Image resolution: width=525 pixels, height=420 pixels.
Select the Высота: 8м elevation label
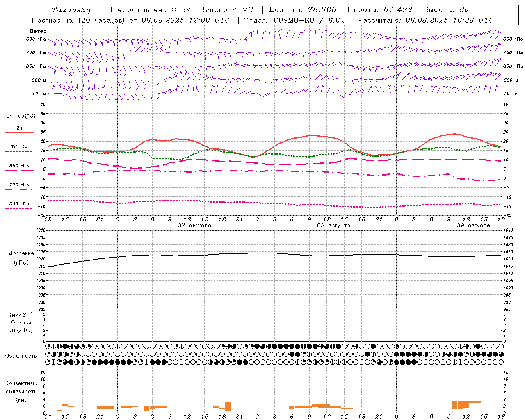[446, 10]
